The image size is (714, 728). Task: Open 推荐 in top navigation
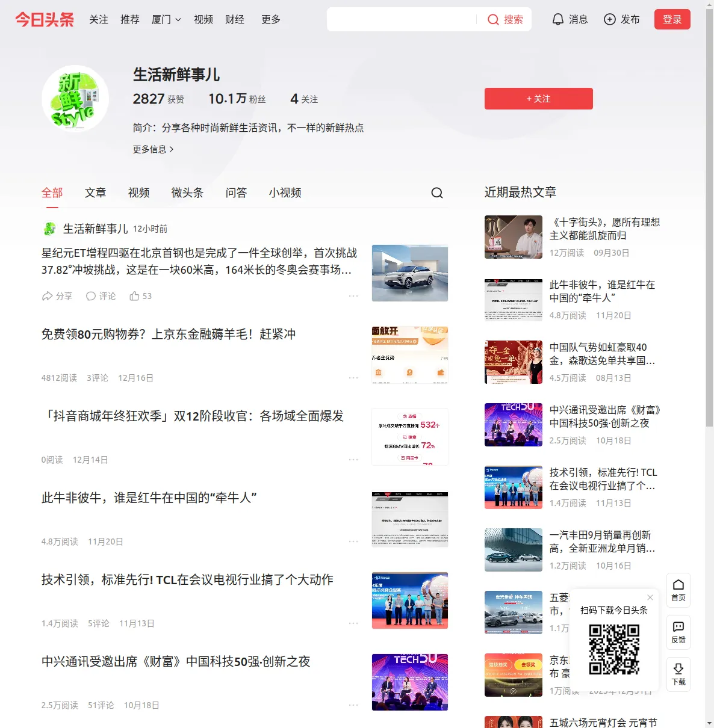tap(130, 20)
